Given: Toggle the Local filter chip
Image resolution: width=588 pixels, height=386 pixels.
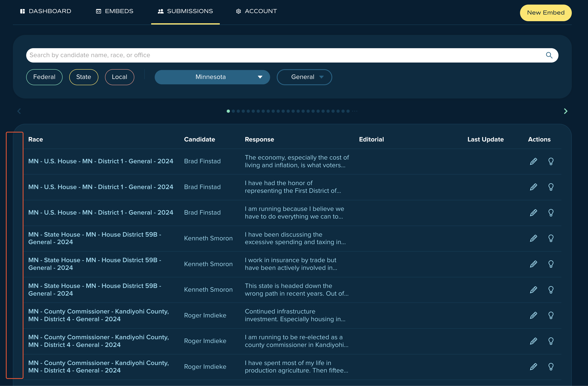Looking at the screenshot, I should (120, 77).
